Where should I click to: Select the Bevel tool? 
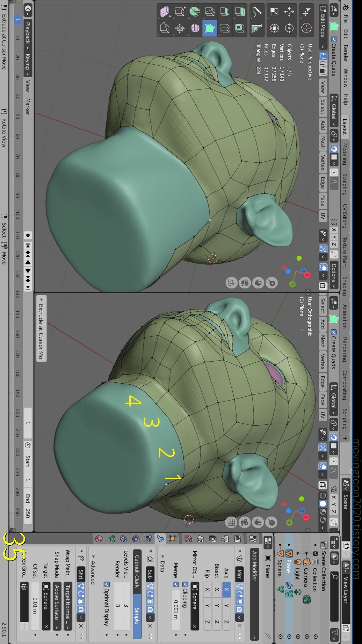(x=225, y=12)
